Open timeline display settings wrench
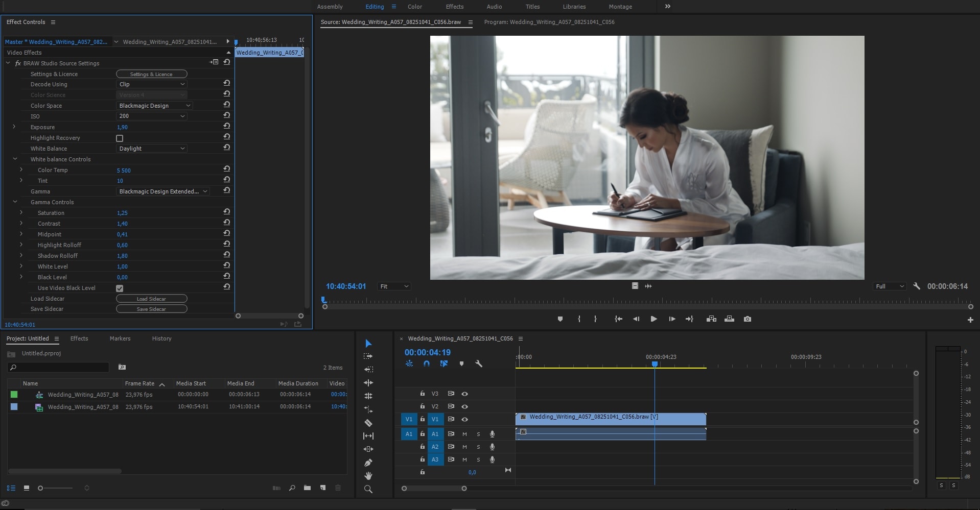This screenshot has width=980, height=510. pos(479,364)
